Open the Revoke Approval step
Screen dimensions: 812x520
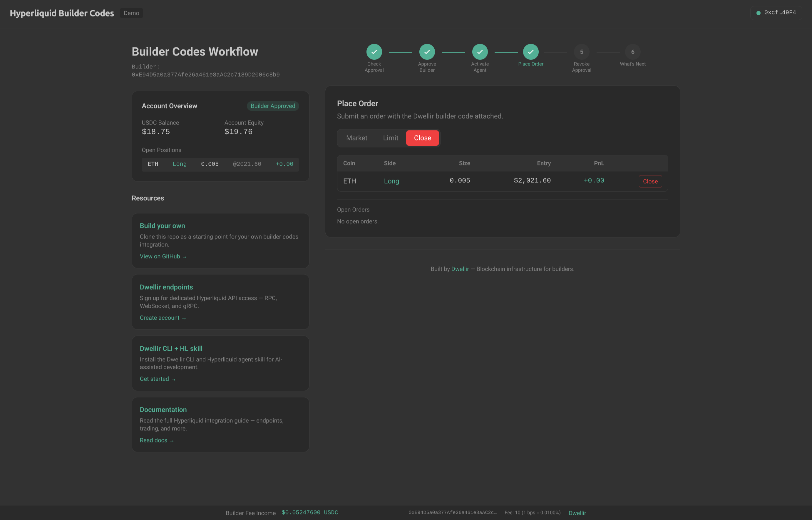(x=582, y=52)
